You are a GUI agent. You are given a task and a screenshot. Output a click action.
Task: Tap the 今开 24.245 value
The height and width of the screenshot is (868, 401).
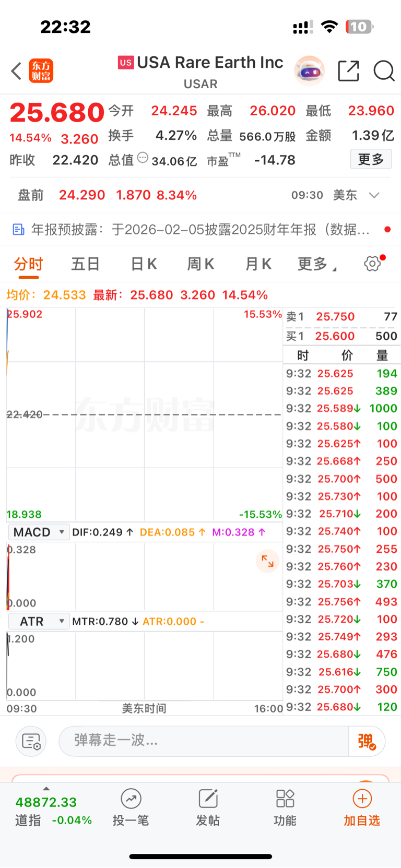click(174, 111)
